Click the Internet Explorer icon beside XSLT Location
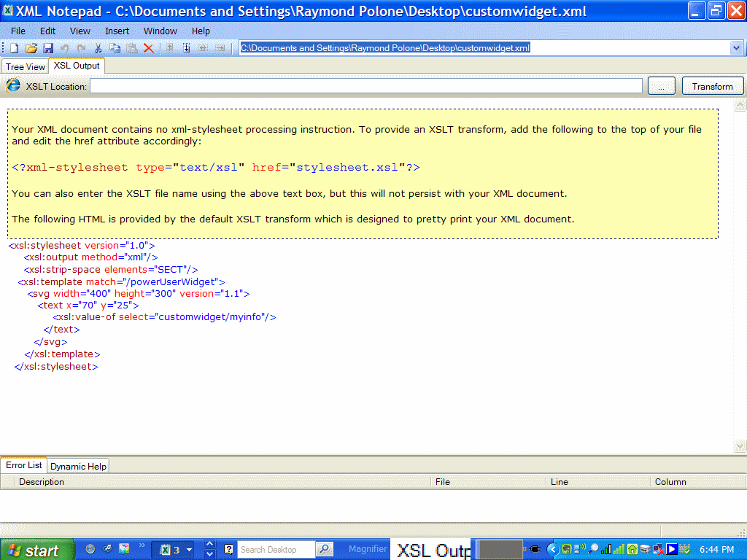The height and width of the screenshot is (560, 747). point(13,86)
